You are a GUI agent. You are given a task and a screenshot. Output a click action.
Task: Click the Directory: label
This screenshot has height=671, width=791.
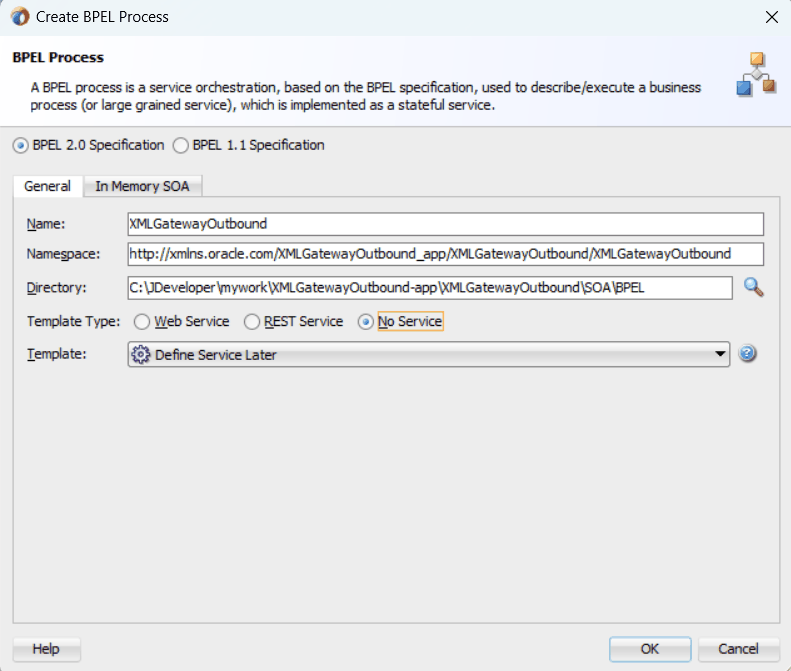coord(56,288)
